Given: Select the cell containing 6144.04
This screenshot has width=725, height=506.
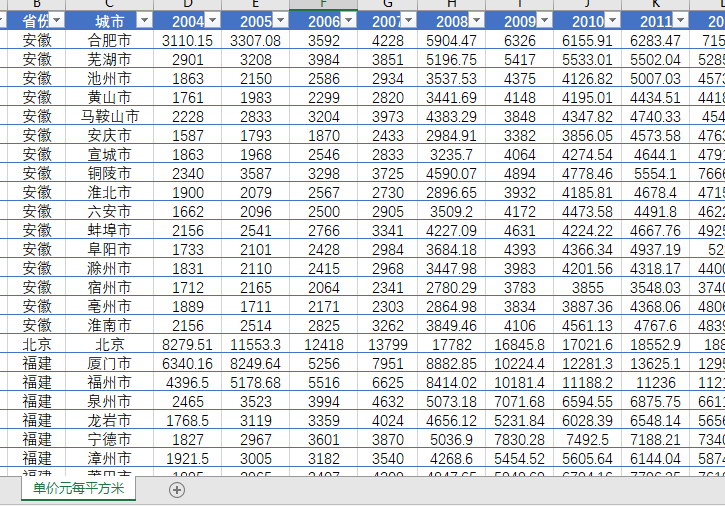Looking at the screenshot, I should click(x=655, y=458).
